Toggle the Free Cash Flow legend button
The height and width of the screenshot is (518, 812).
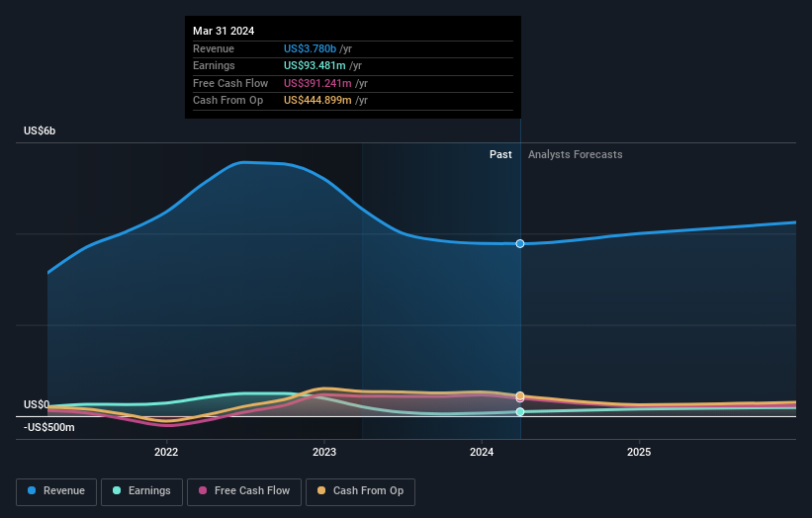pos(244,491)
